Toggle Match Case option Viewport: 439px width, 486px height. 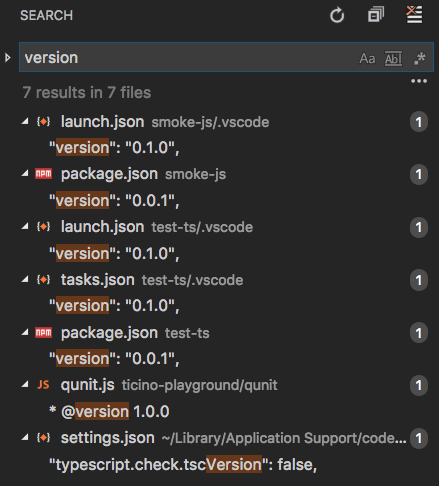pyautogui.click(x=367, y=58)
